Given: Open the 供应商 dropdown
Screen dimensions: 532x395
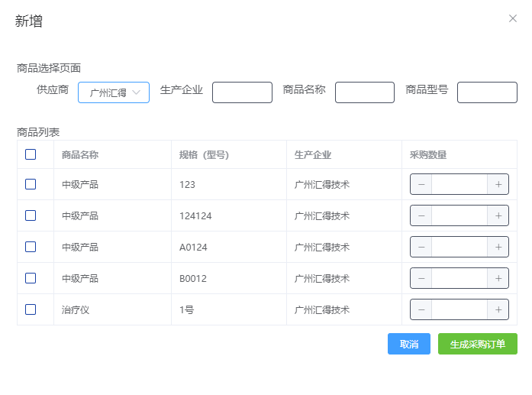Looking at the screenshot, I should (114, 92).
